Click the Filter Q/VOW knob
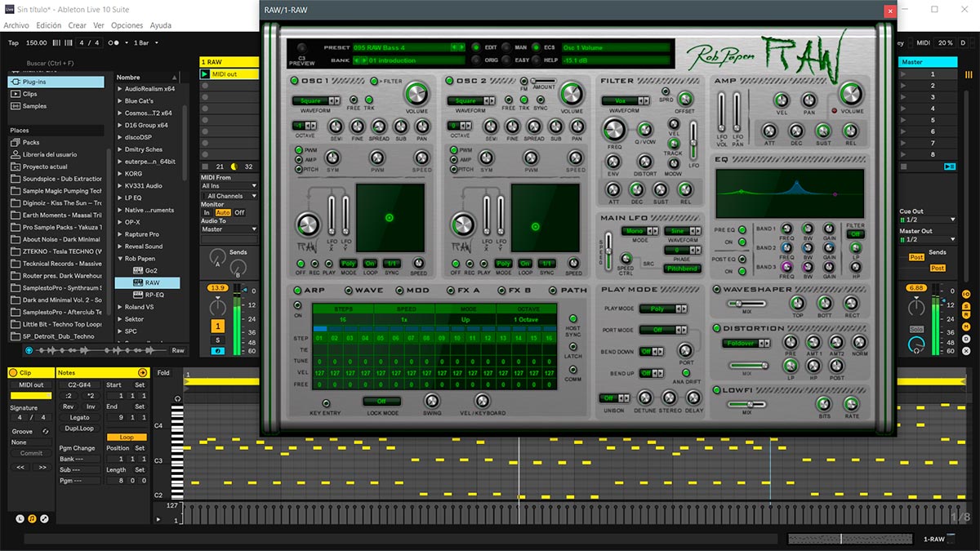The height and width of the screenshot is (551, 980). [x=644, y=129]
